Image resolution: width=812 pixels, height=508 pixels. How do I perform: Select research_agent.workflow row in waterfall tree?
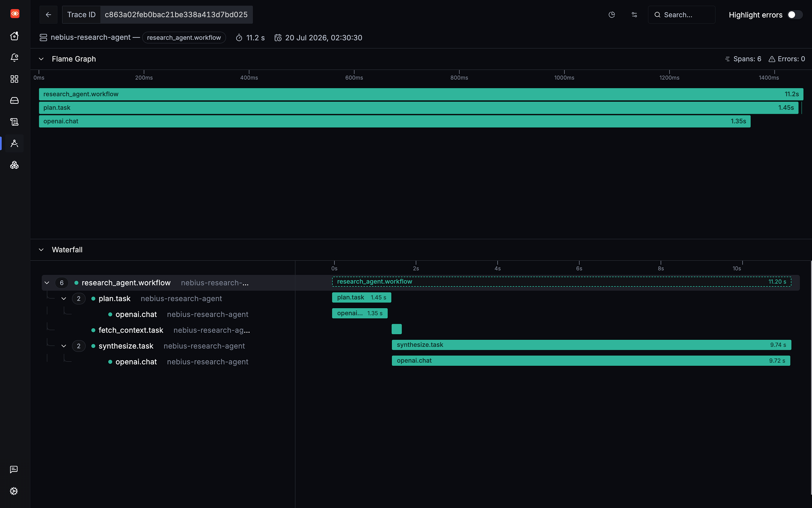[168, 283]
